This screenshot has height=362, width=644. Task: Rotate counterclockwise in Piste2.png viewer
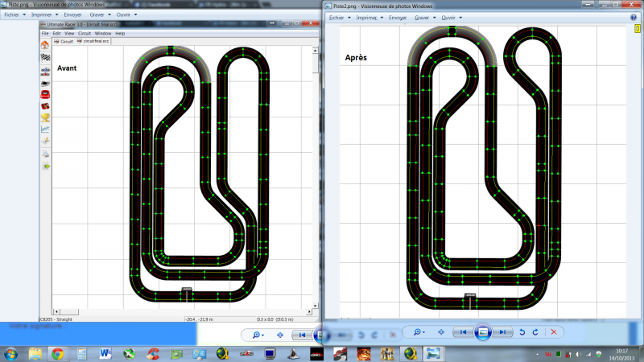coord(523,331)
